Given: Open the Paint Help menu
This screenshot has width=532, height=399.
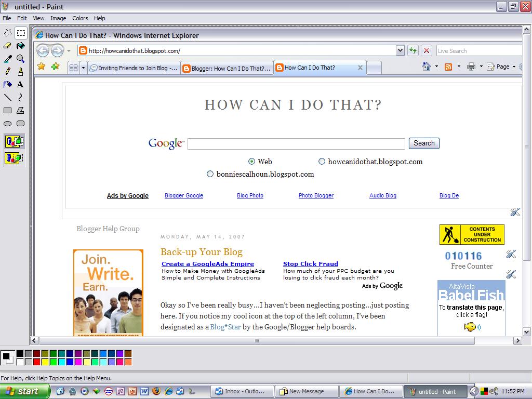Looking at the screenshot, I should (x=99, y=18).
